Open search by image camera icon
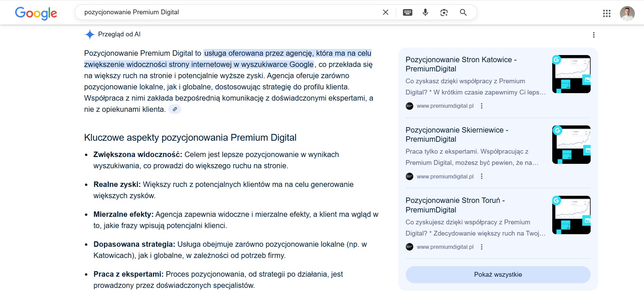Image resolution: width=644 pixels, height=293 pixels. tap(444, 13)
